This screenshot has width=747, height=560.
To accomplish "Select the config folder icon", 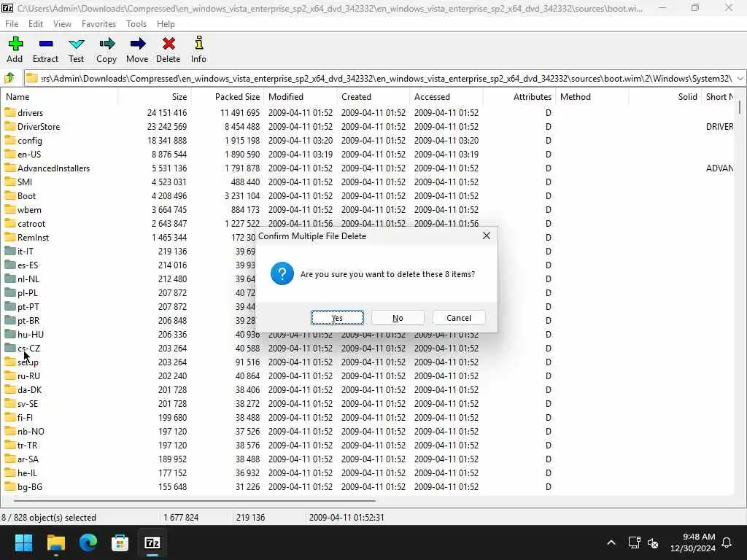I will [x=10, y=140].
